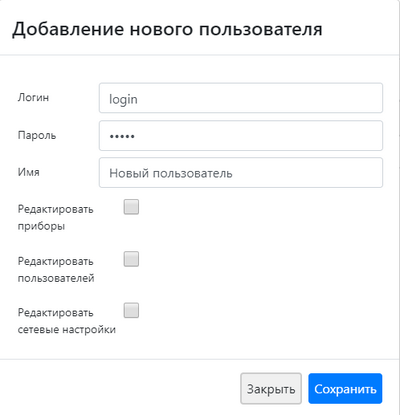Image resolution: width=400 pixels, height=415 pixels.
Task: Enable the Редактировать приборы checkbox
Action: pos(131,207)
